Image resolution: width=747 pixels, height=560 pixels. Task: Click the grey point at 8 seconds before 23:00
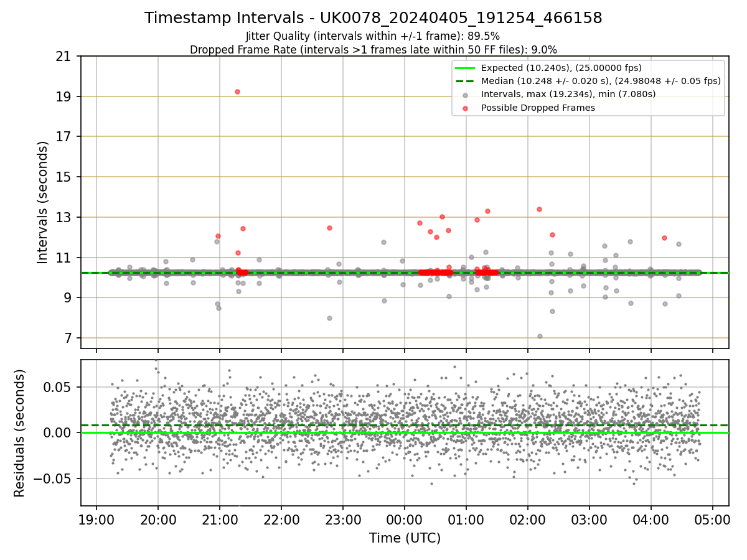329,318
